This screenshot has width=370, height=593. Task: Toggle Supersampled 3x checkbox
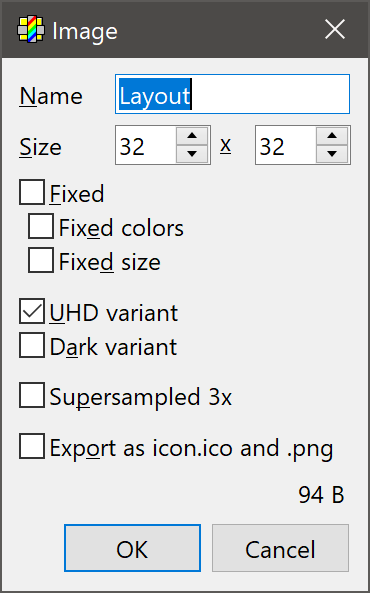[x=32, y=395]
